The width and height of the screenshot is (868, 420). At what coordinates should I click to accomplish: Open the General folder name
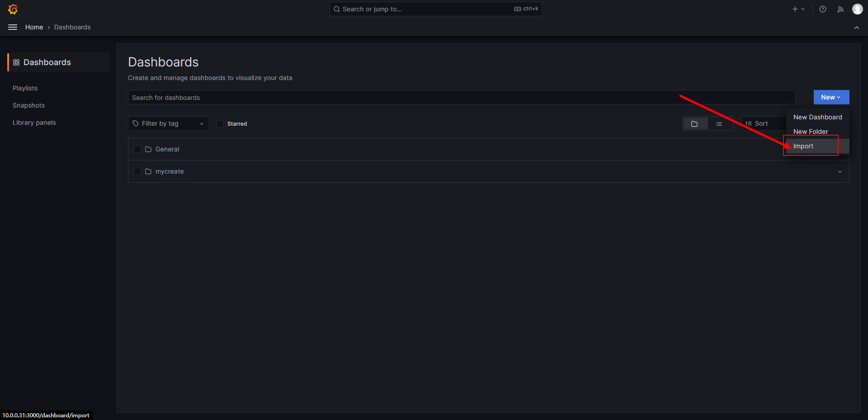[x=167, y=149]
